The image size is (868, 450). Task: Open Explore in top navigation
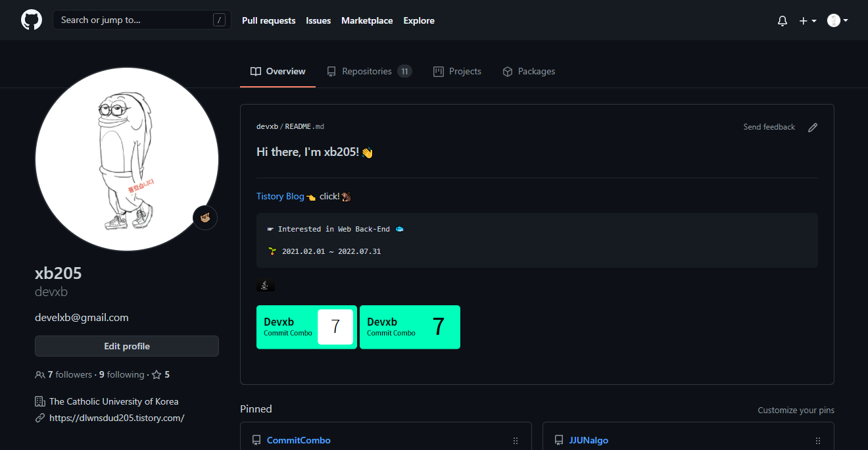419,20
